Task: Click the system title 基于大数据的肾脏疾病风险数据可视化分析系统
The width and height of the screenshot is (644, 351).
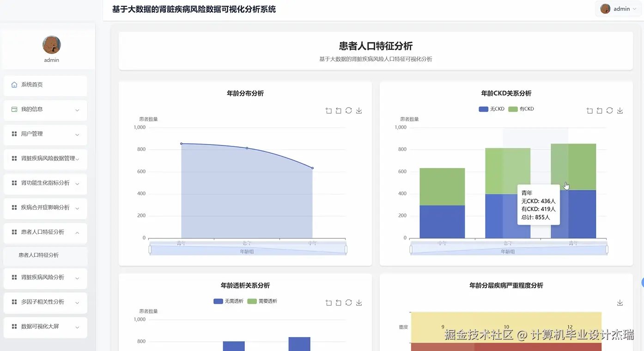Action: coord(194,9)
